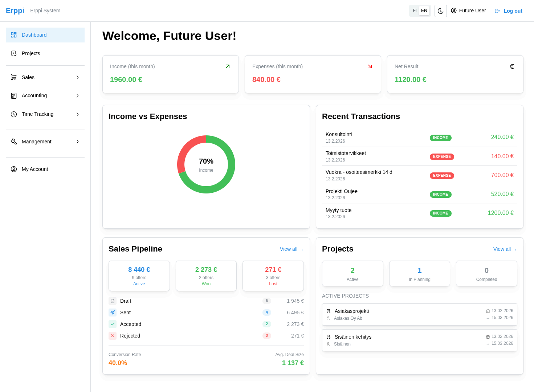Open the Asiakasprojekti project card
The image size is (534, 392).
tap(420, 314)
